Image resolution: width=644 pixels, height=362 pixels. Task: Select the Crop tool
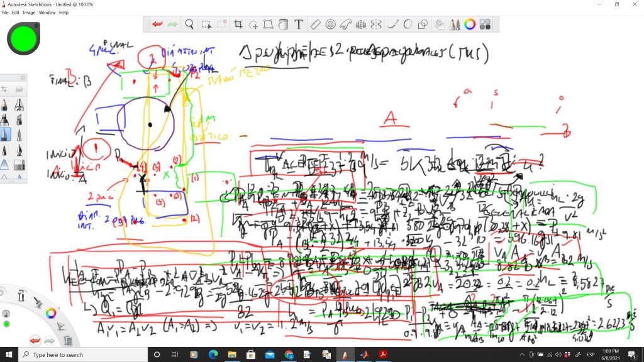point(238,25)
